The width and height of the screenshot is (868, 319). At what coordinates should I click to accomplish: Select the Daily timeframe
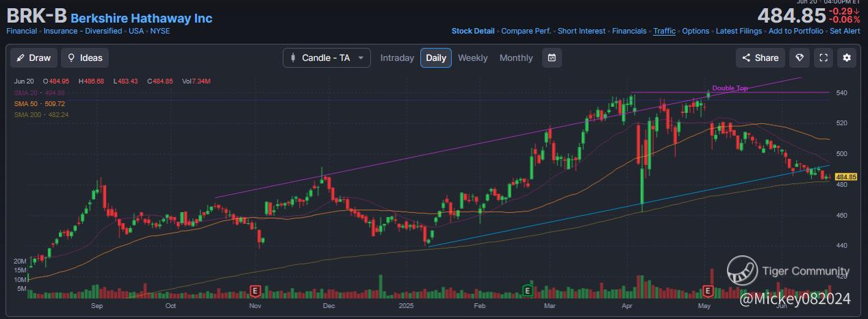click(x=436, y=58)
